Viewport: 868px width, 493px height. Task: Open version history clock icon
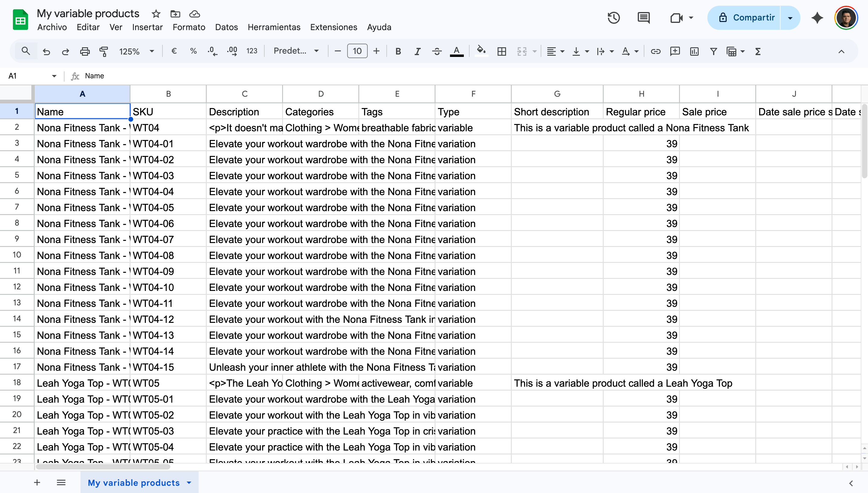point(614,17)
